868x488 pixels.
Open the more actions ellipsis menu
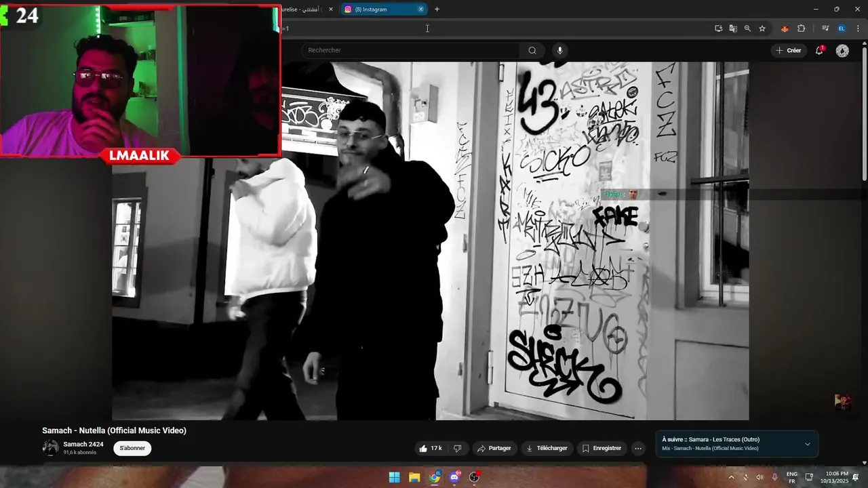pos(638,448)
